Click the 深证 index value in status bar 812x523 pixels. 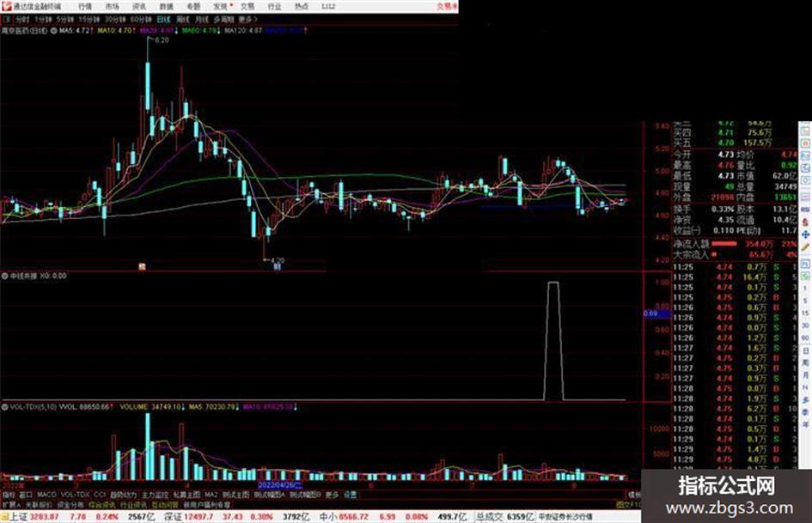(x=198, y=517)
